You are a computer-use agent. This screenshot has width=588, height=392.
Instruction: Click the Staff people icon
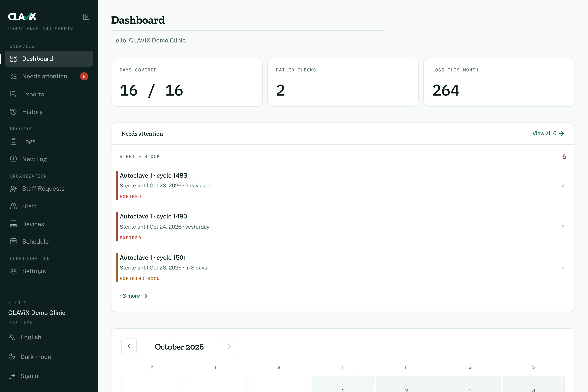(x=13, y=206)
